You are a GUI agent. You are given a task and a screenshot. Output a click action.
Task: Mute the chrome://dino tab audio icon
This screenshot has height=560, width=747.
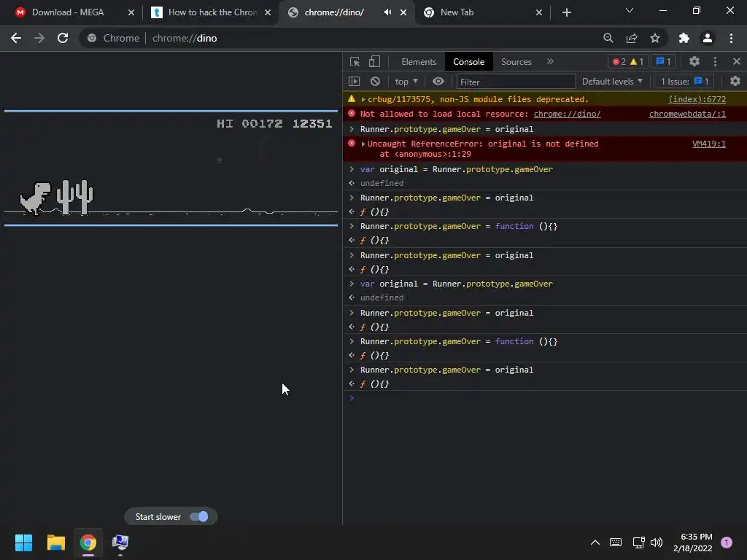coord(387,12)
